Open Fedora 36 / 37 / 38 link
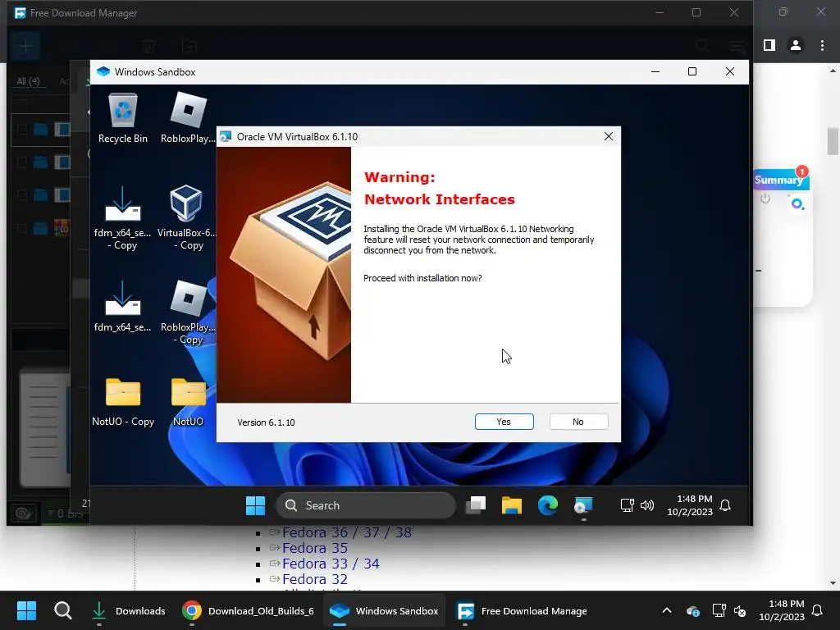 point(347,532)
